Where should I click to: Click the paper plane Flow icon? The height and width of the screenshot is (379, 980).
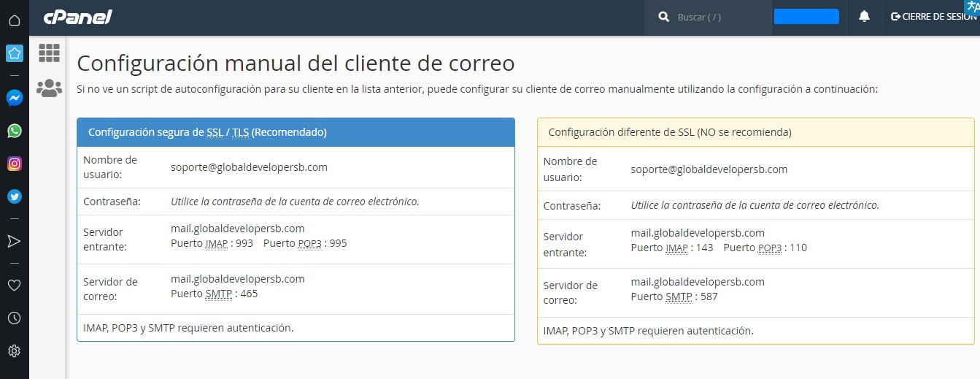point(14,241)
